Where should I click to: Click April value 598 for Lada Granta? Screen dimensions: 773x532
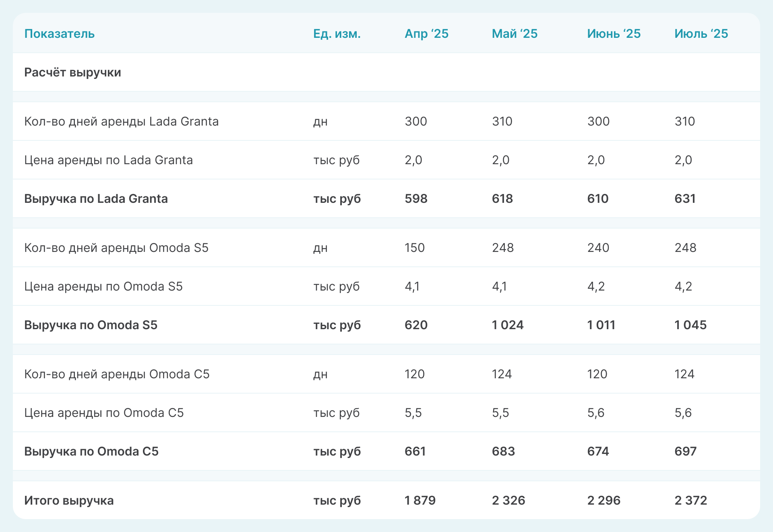(416, 199)
